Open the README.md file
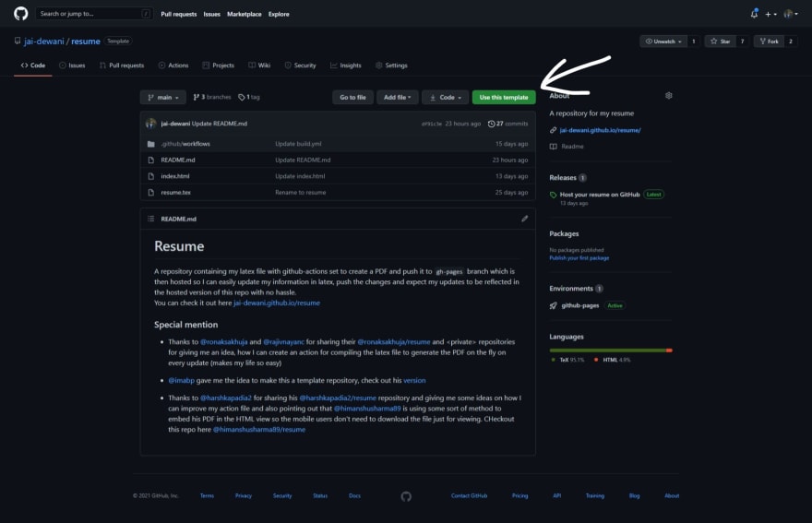The width and height of the screenshot is (812, 523). click(x=177, y=160)
